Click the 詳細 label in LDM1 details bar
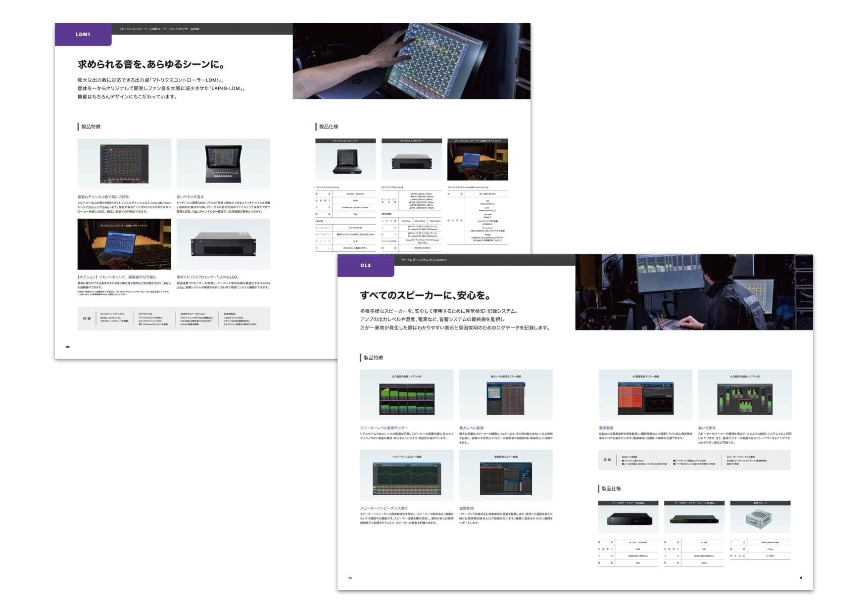The image size is (868, 613). [87, 319]
